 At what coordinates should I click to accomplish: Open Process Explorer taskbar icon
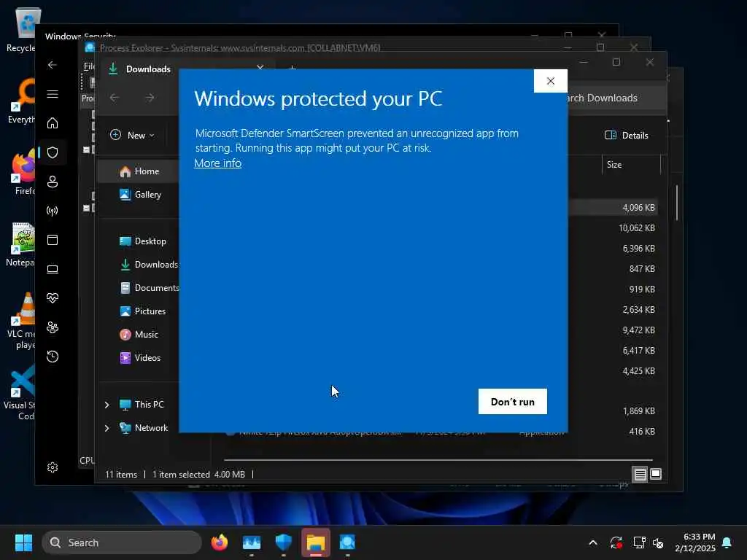pyautogui.click(x=347, y=542)
